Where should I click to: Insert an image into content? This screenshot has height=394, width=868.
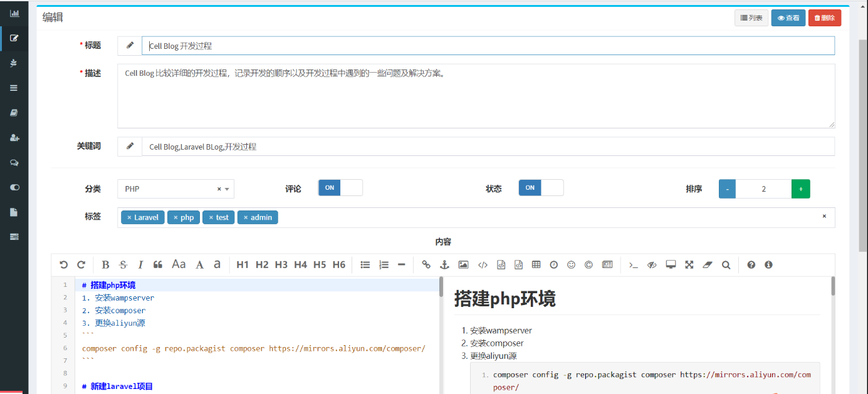tap(463, 265)
